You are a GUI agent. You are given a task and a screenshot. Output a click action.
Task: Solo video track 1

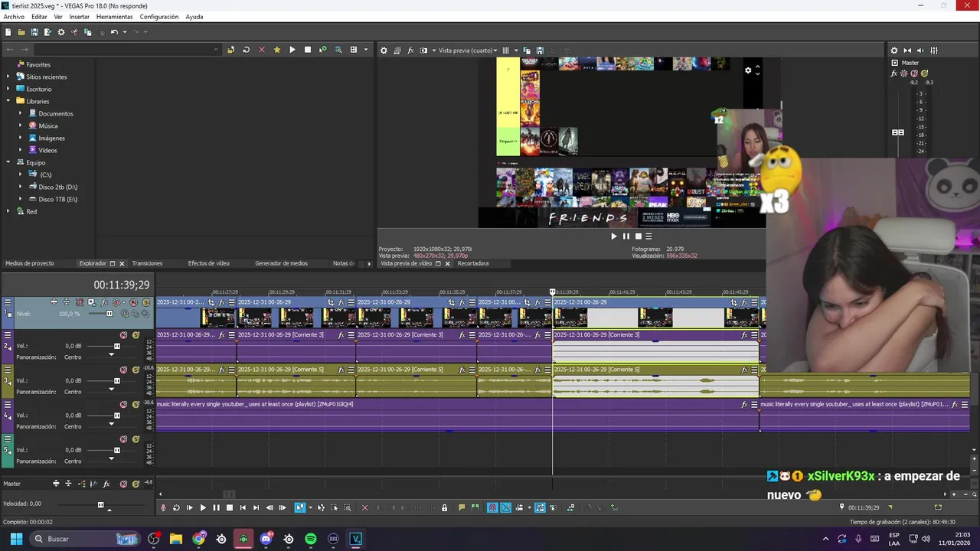145,302
